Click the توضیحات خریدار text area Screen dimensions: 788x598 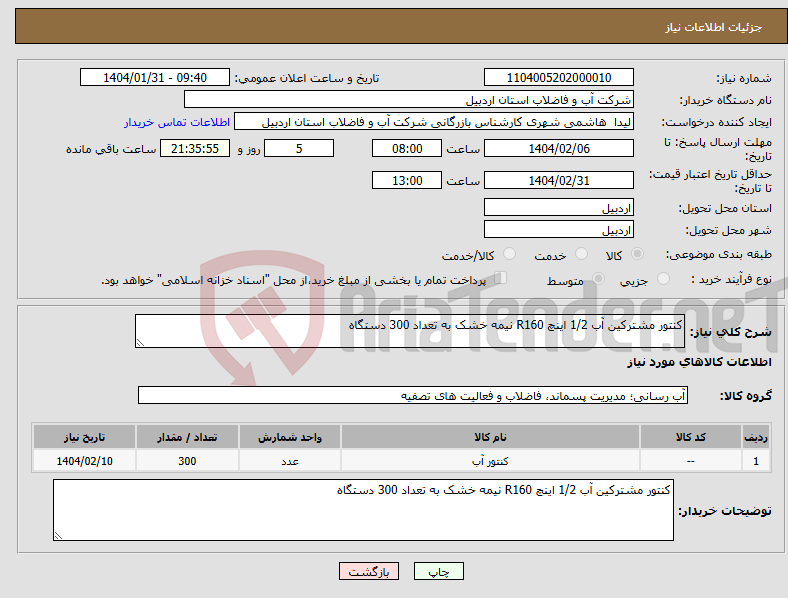point(363,510)
